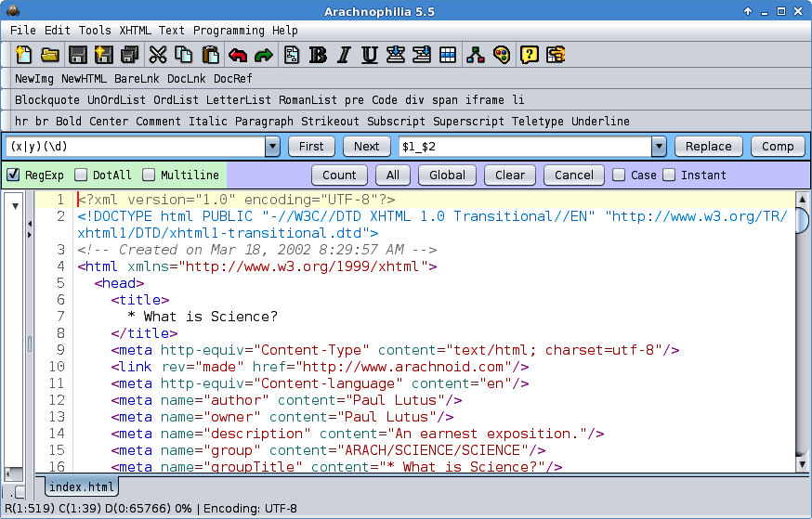The width and height of the screenshot is (812, 519).
Task: Click the iframe tag button
Action: [484, 100]
